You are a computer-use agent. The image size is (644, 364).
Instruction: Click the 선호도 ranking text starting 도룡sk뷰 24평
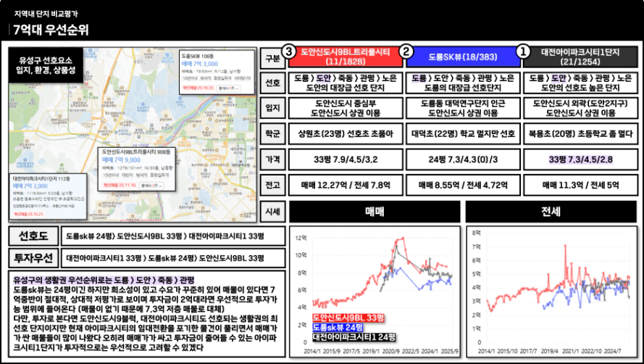[164, 236]
